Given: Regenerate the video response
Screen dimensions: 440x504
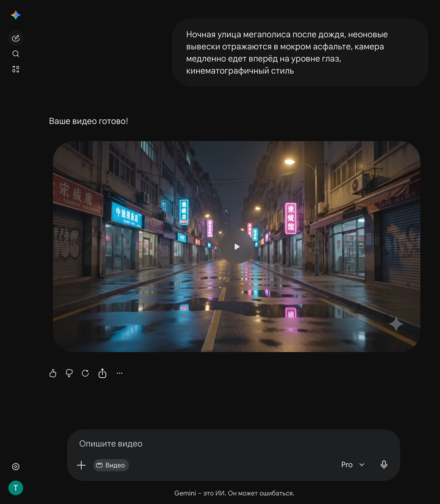Looking at the screenshot, I should pos(85,373).
